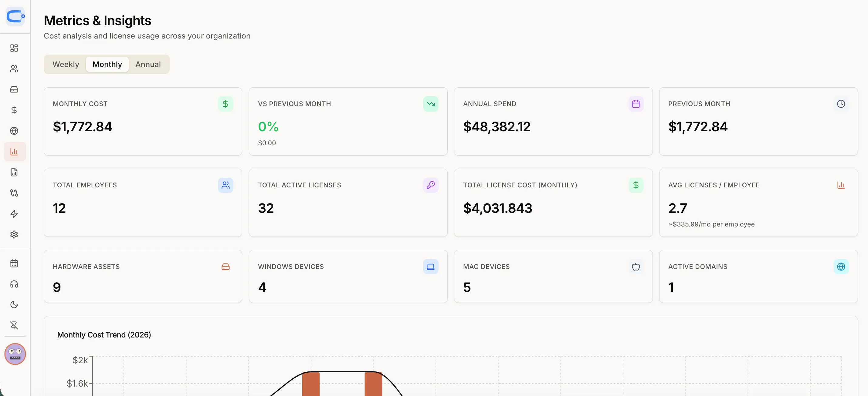
Task: Click the $4,031.843 license cost value
Action: (498, 208)
